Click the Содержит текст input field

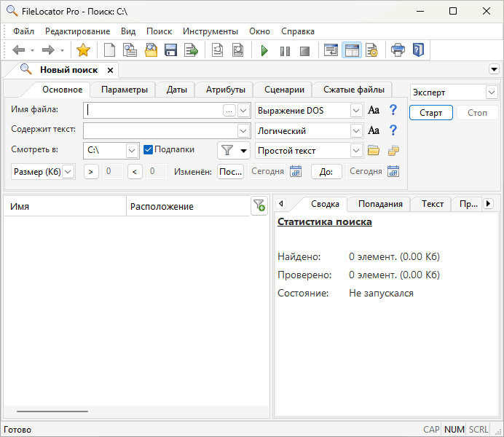pos(160,131)
